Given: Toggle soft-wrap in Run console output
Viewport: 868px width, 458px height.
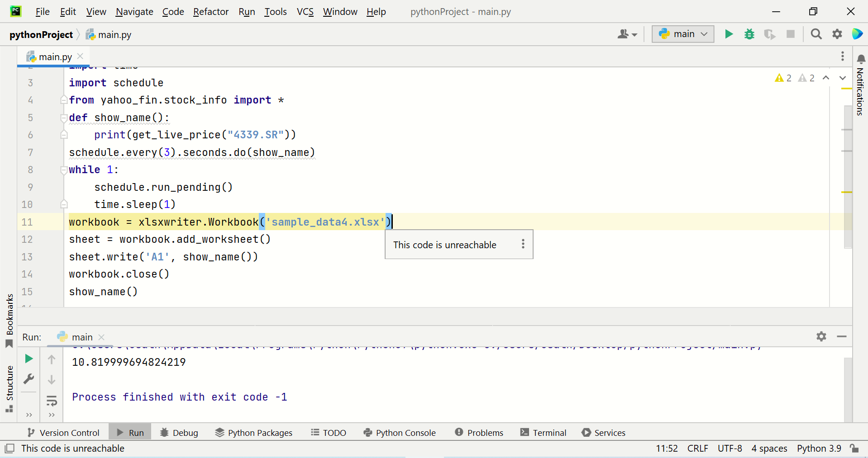Looking at the screenshot, I should click(x=52, y=401).
